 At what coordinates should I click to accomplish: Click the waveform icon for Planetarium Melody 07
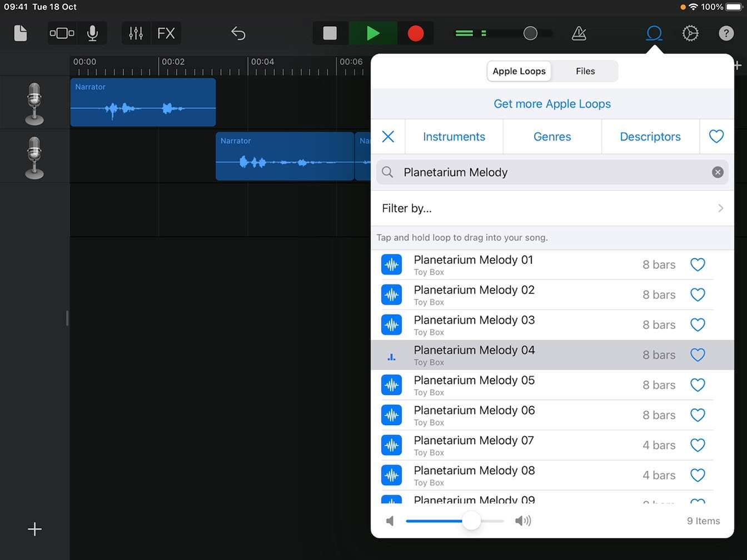click(x=391, y=445)
